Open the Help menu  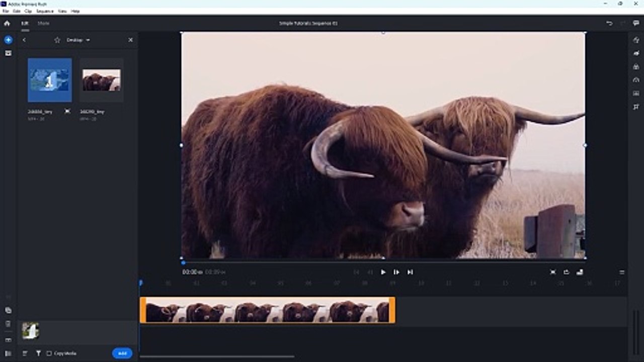click(75, 11)
